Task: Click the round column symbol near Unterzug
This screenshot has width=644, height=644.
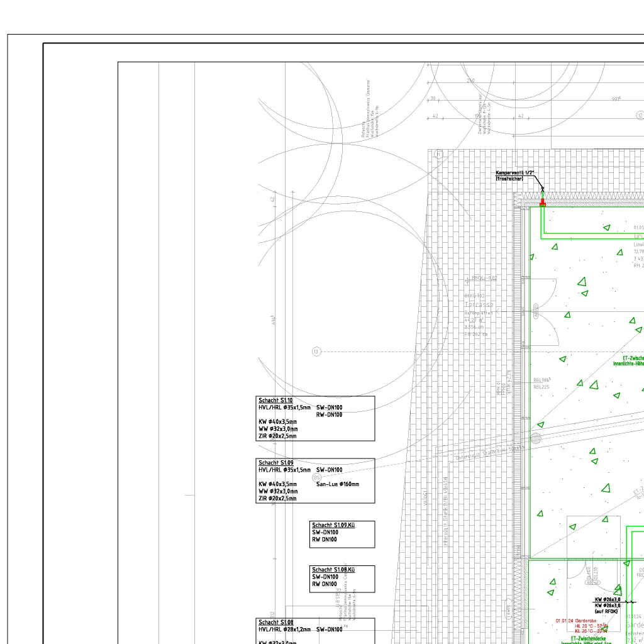Action: (536, 438)
